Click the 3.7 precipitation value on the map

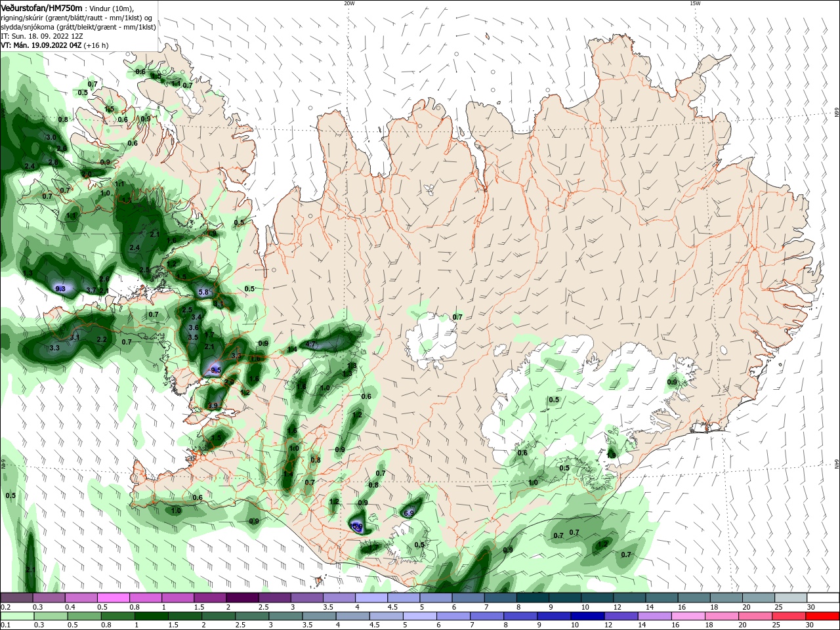[91, 290]
